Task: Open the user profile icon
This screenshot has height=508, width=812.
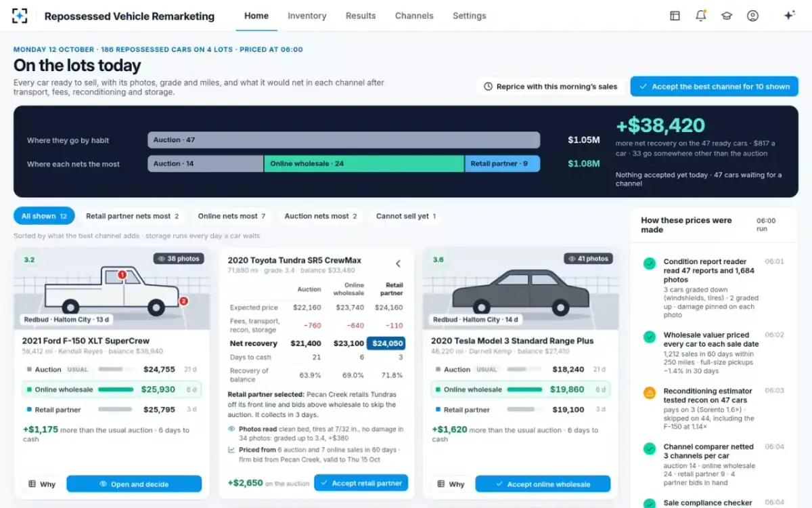Action: (752, 16)
